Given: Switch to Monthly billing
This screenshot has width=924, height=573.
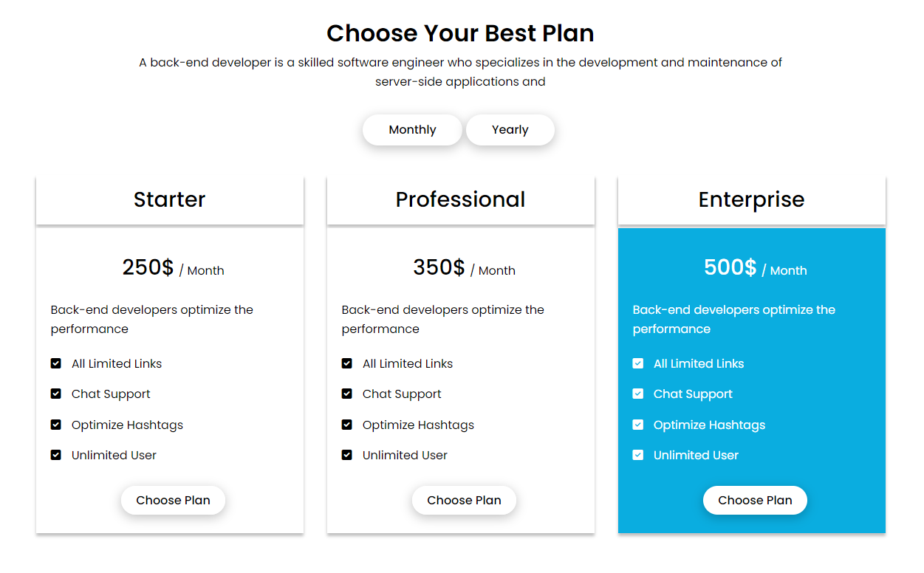Looking at the screenshot, I should tap(412, 130).
